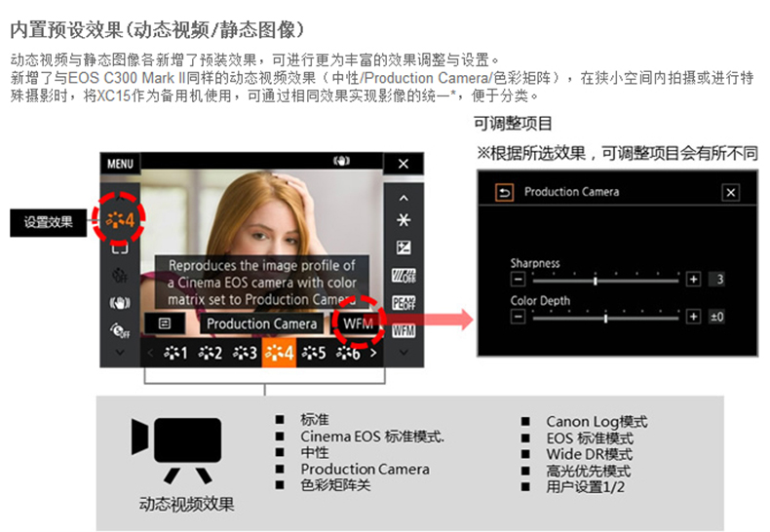Screen dimensions: 770x532
Task: Click the 用户设置1/2 list entry
Action: (x=586, y=487)
